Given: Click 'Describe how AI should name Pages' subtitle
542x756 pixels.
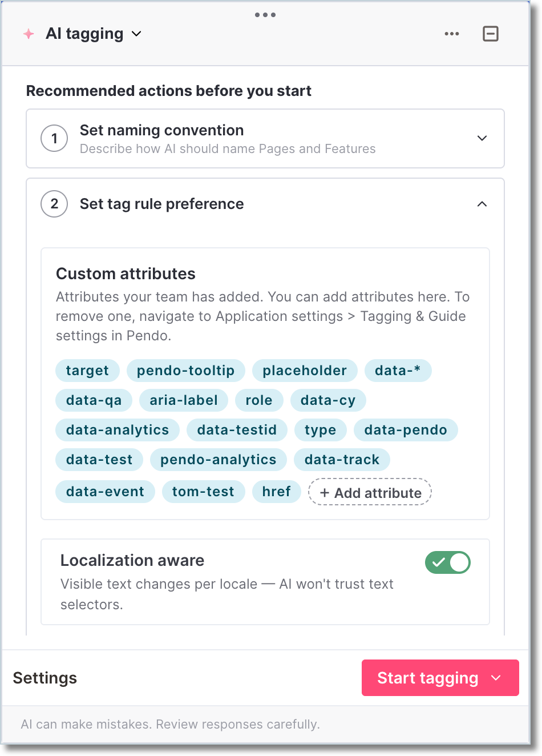Looking at the screenshot, I should pos(228,149).
